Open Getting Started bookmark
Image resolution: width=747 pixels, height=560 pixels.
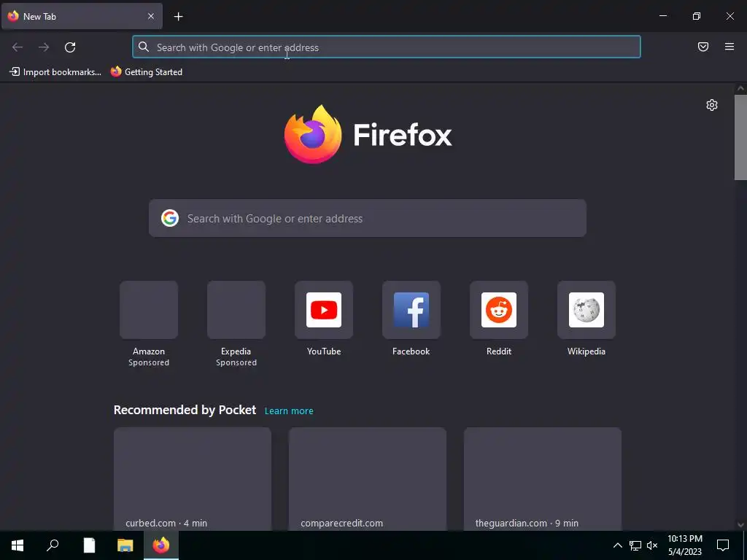[x=146, y=72]
